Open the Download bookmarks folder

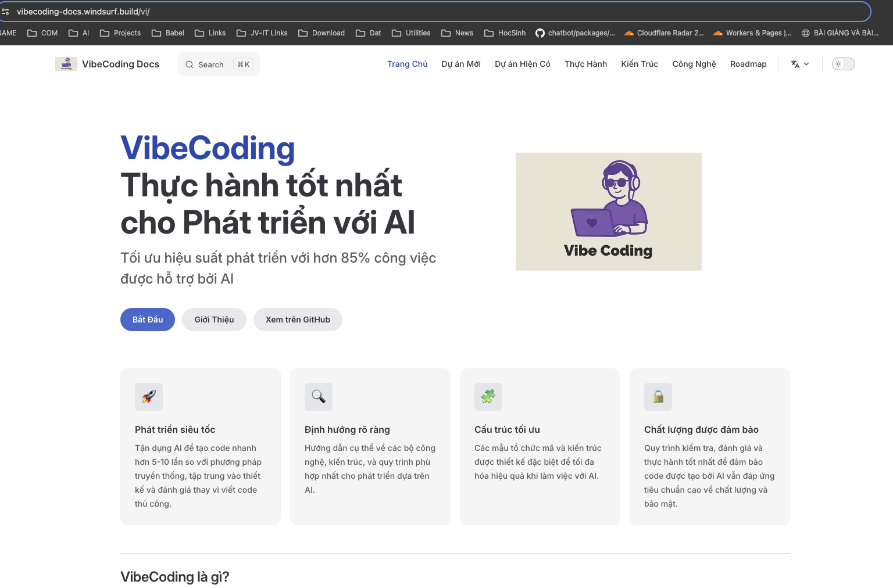coord(321,33)
